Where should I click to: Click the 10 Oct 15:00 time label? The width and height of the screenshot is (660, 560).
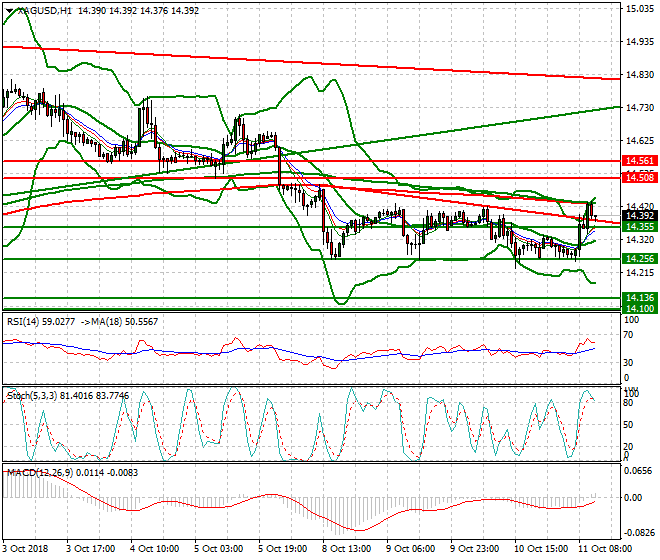point(540,549)
